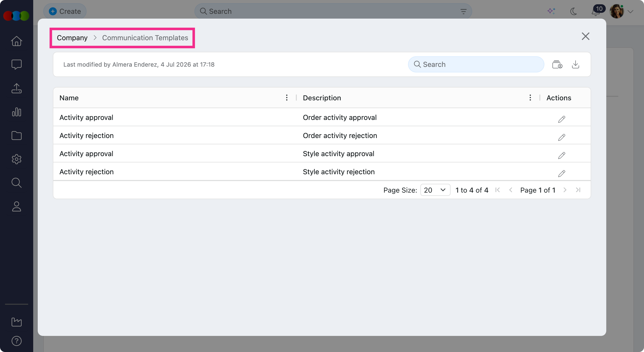Select 'Style activity approval' description cell

(339, 154)
